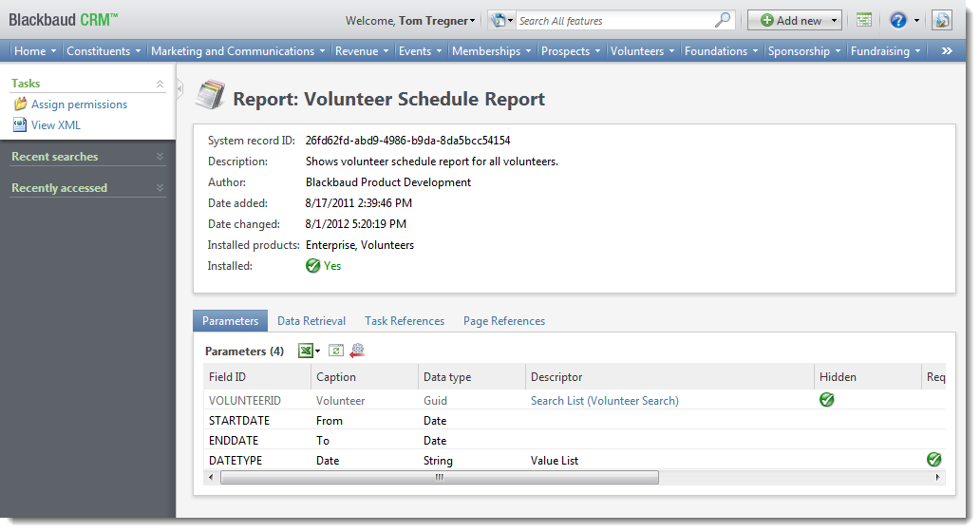Open Excel export dropdown arrow
Image resolution: width=980 pixels, height=532 pixels.
click(317, 351)
